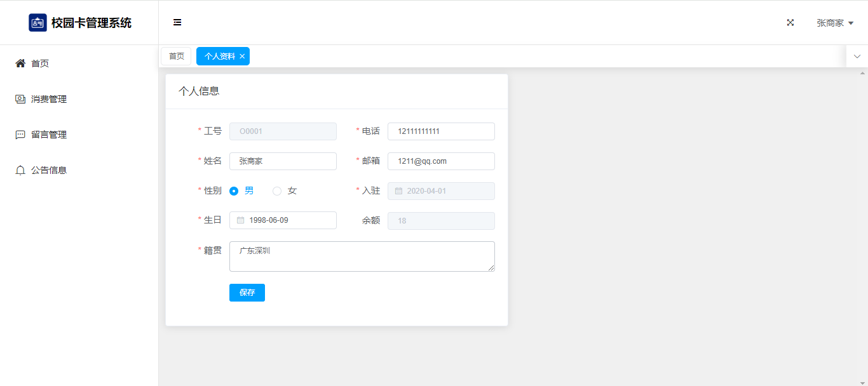The image size is (868, 386).
Task: Click the home icon beside 首页
Action: click(20, 63)
